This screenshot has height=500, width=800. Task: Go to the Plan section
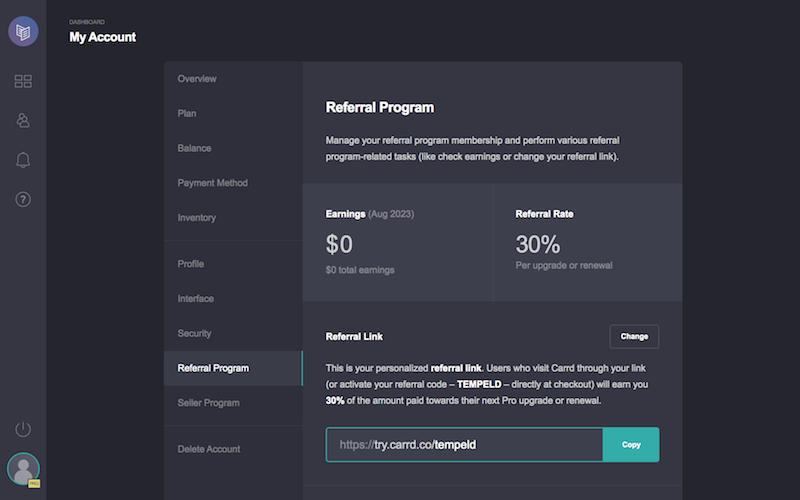(187, 113)
